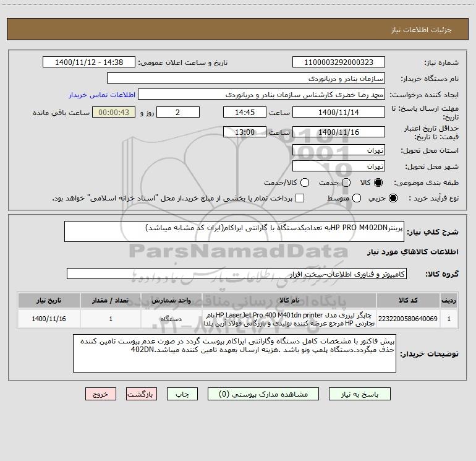Click the delivery city field تهران

[x=339, y=166]
